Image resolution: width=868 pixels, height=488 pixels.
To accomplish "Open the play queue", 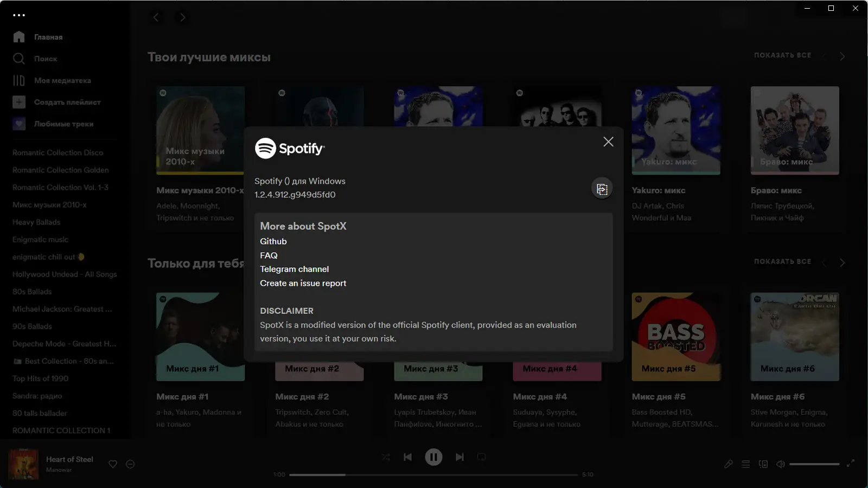I will click(746, 464).
